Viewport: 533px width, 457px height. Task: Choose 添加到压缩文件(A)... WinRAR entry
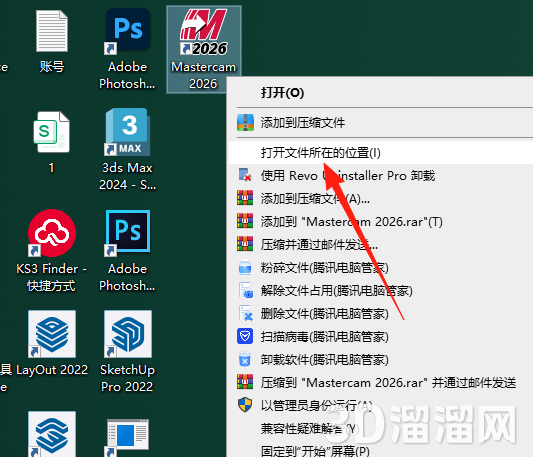pyautogui.click(x=380, y=199)
